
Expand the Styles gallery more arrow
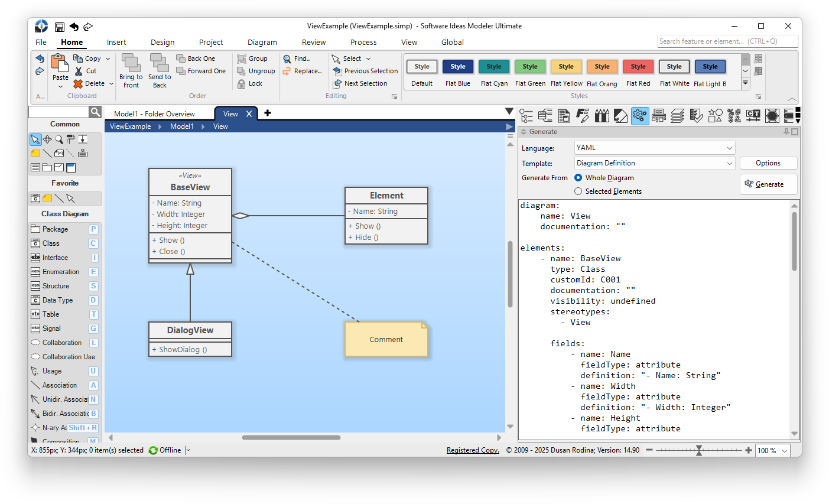[746, 83]
